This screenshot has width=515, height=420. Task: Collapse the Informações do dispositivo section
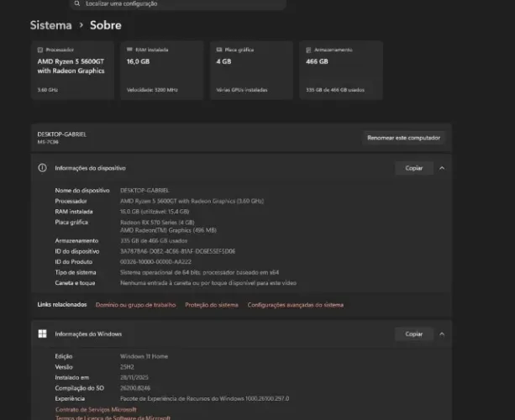(x=442, y=168)
